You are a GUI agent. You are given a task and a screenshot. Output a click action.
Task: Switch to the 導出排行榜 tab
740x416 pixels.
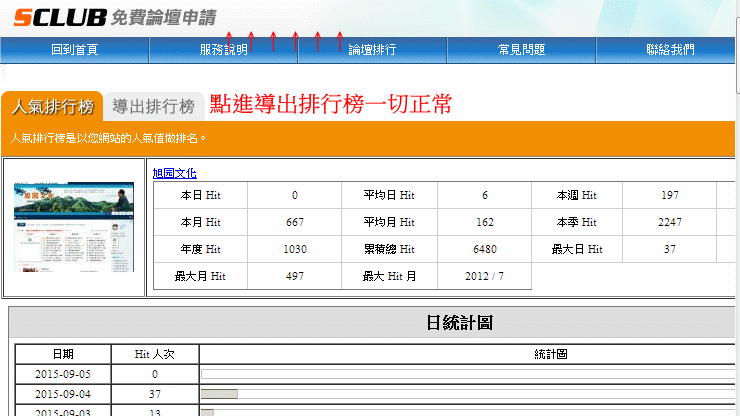(153, 107)
